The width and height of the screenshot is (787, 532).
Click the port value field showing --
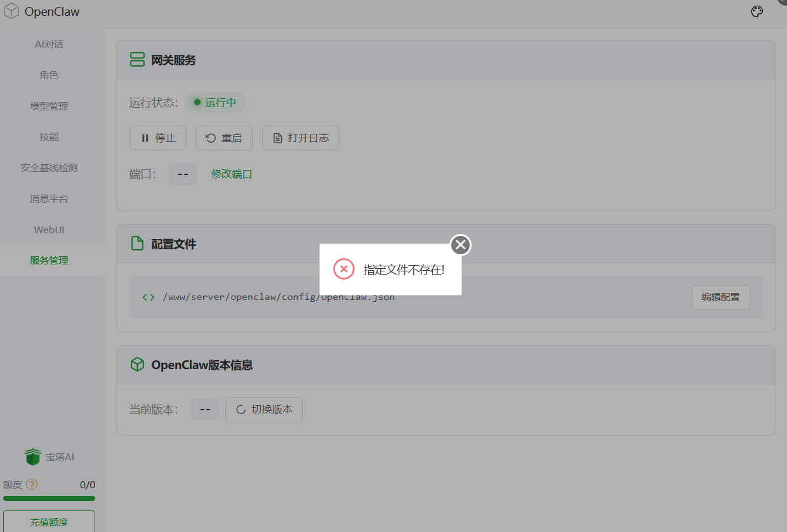click(x=183, y=174)
